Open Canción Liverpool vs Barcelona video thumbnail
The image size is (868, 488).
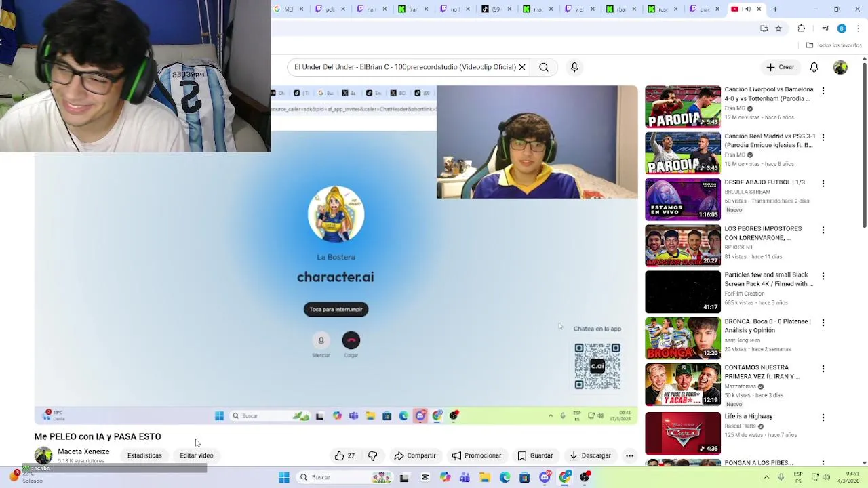pyautogui.click(x=683, y=106)
